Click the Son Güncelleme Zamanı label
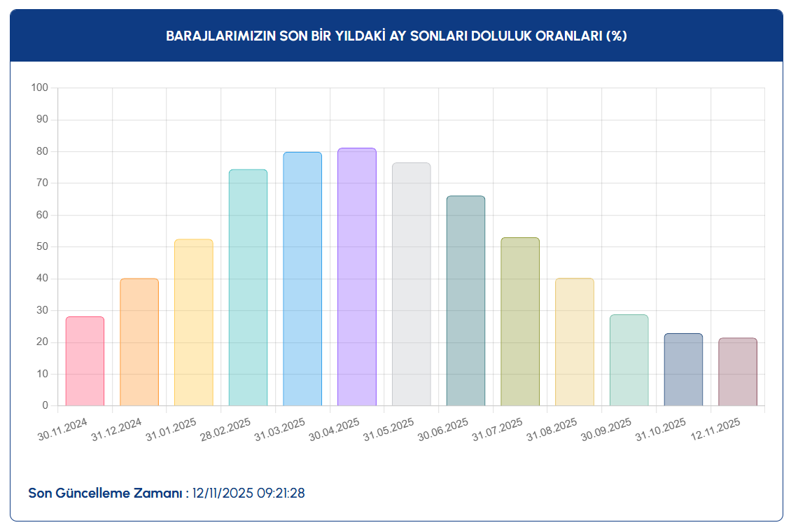 point(108,493)
